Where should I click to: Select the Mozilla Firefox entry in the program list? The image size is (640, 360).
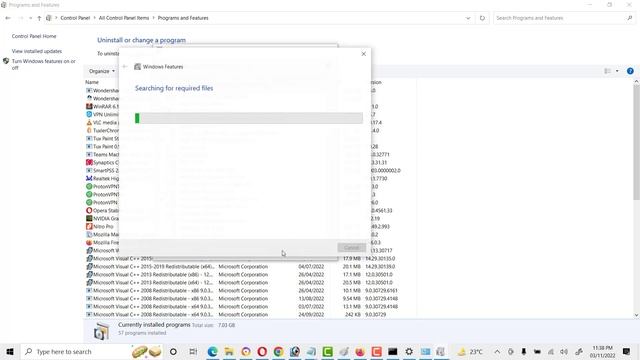point(102,242)
